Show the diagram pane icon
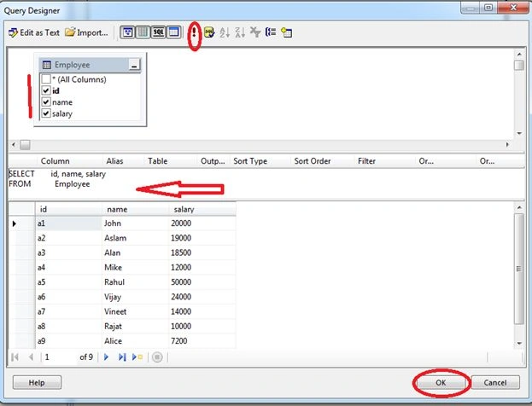Image resolution: width=532 pixels, height=406 pixels. [127, 32]
